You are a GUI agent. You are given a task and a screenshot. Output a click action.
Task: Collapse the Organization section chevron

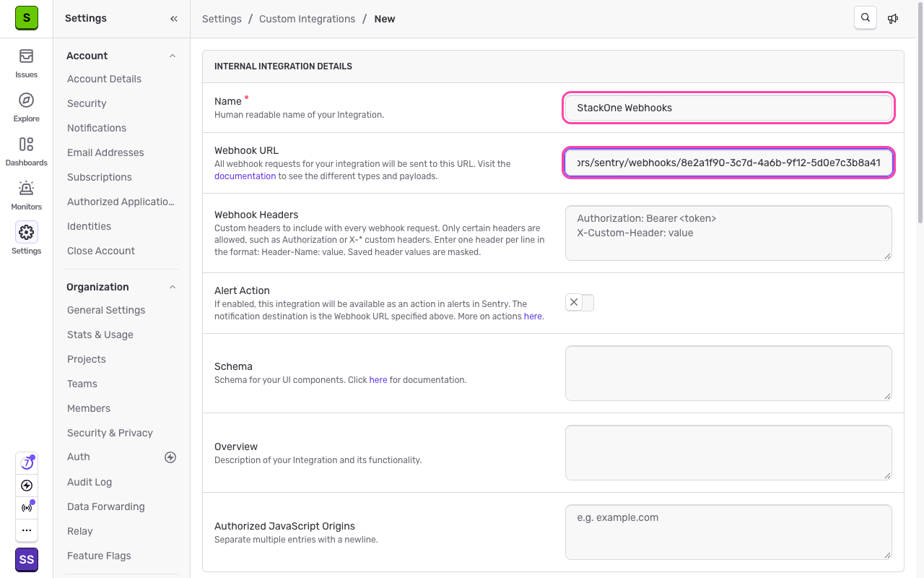[x=173, y=287]
